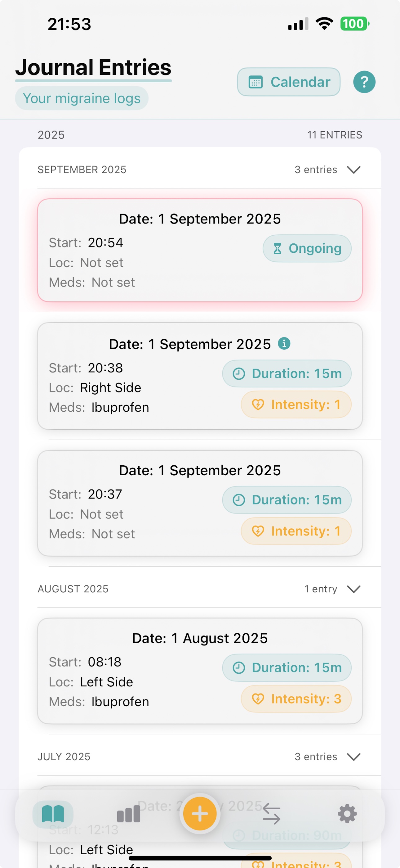Tap the import/export arrows icon
This screenshot has width=400, height=868.
click(x=271, y=814)
